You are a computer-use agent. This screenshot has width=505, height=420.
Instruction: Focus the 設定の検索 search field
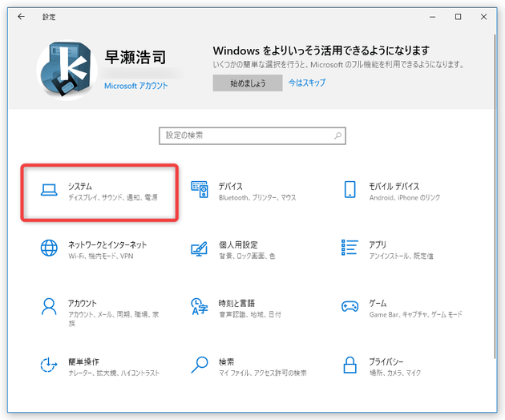(x=252, y=136)
